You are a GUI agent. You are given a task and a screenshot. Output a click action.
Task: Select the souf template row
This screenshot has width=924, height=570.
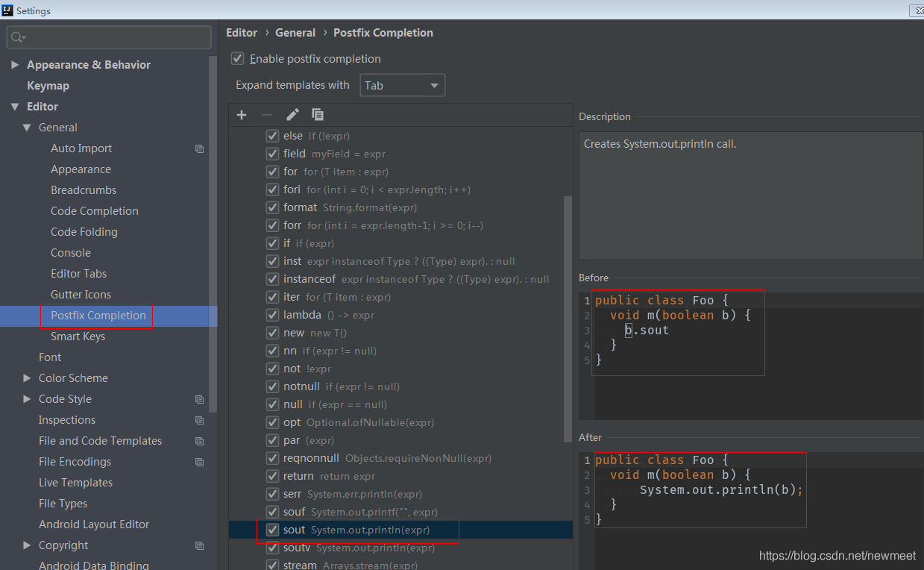[400, 512]
